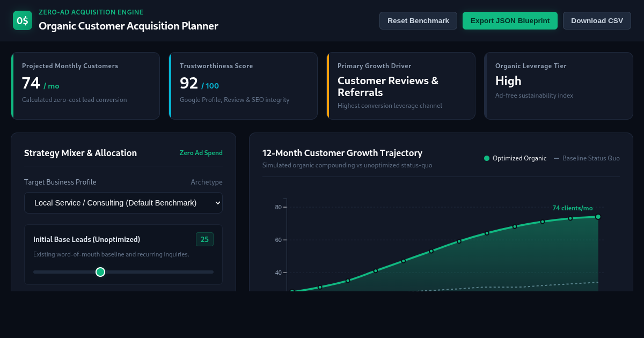The image size is (644, 338).
Task: Click the Projected Monthly Customers card
Action: (85, 86)
